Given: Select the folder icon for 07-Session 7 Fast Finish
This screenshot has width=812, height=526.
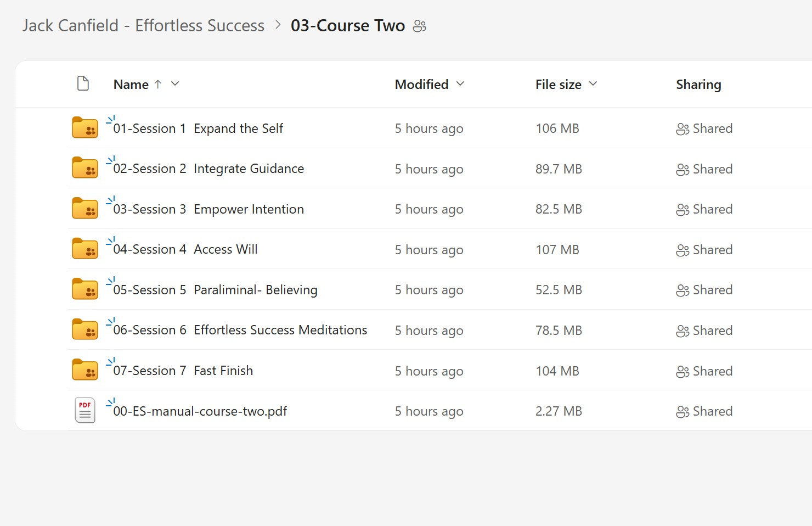Looking at the screenshot, I should point(84,370).
